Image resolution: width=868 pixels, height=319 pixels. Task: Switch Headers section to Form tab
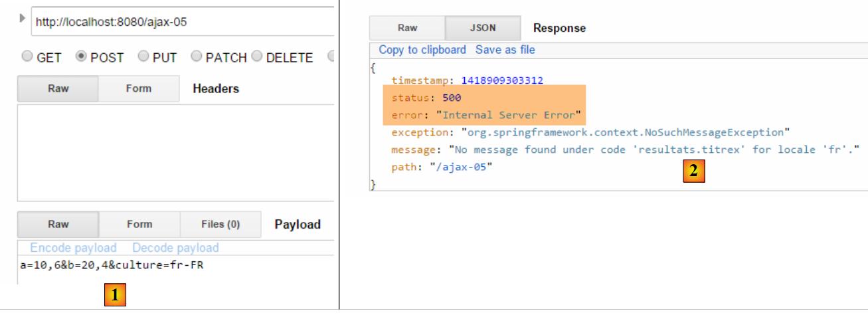pos(138,88)
